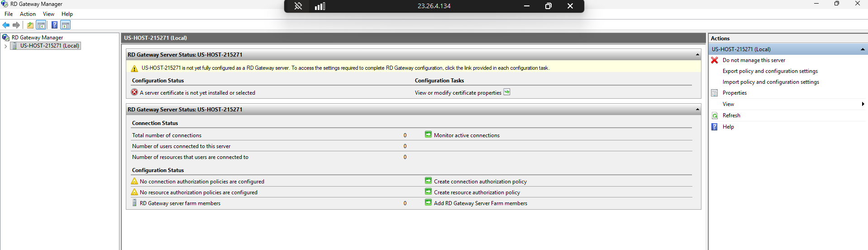
Task: Click 'Total number of connections' row label
Action: tap(167, 135)
